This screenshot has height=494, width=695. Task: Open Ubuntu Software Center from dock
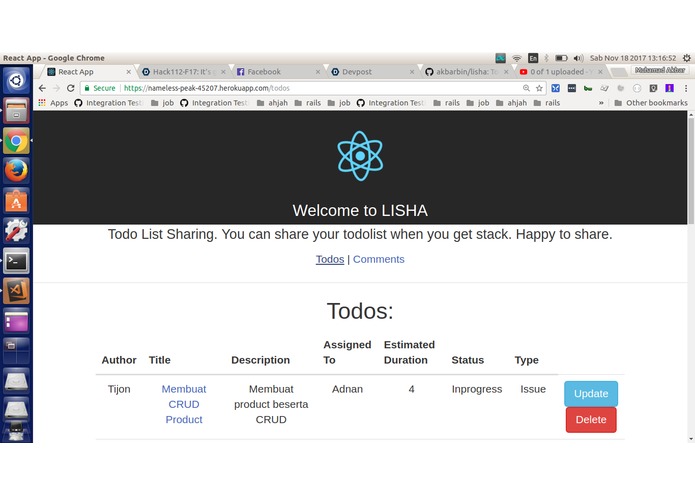pyautogui.click(x=16, y=201)
